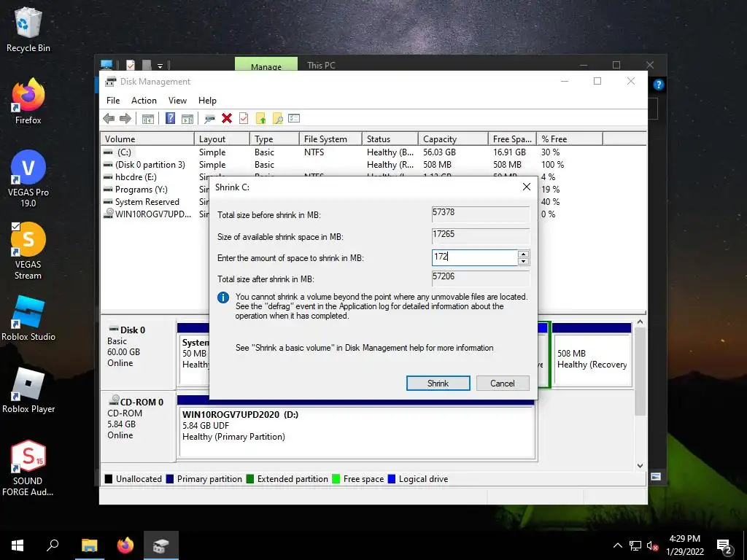Screen dimensions: 747x560
Task: Sort by the File System column header
Action: pyautogui.click(x=330, y=139)
